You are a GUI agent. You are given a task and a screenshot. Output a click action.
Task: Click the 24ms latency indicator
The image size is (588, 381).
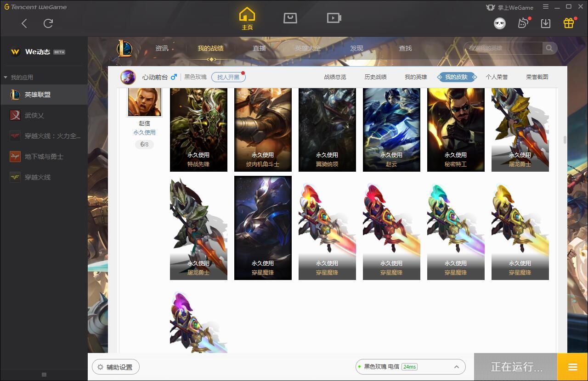409,367
